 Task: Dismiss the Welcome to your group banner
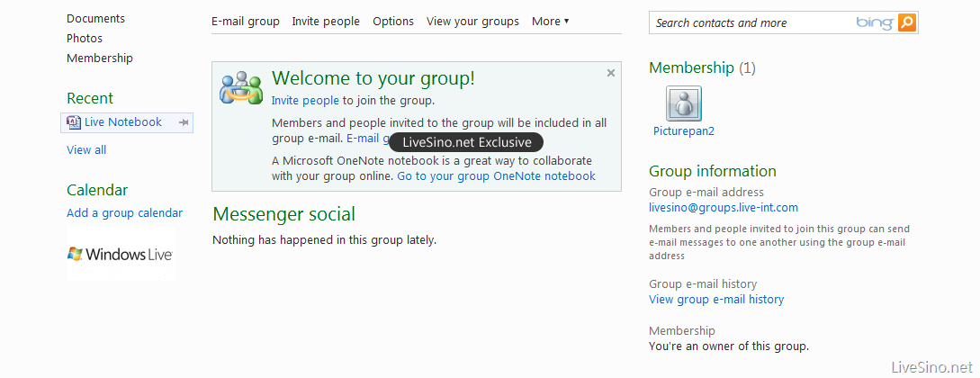click(611, 73)
